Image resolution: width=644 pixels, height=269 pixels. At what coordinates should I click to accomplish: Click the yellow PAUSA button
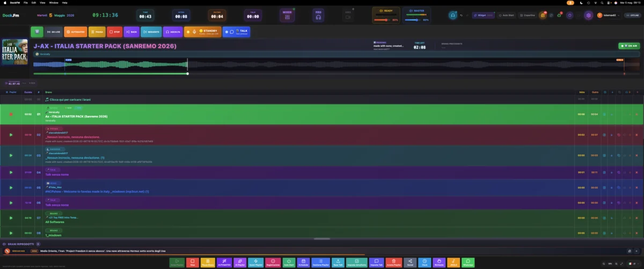click(x=97, y=32)
